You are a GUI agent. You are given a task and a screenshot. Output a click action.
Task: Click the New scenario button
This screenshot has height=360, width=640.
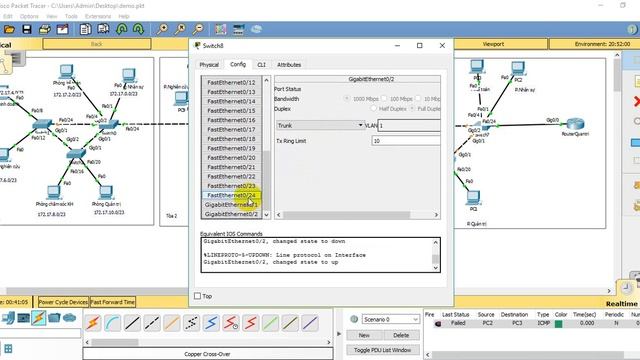click(x=364, y=335)
